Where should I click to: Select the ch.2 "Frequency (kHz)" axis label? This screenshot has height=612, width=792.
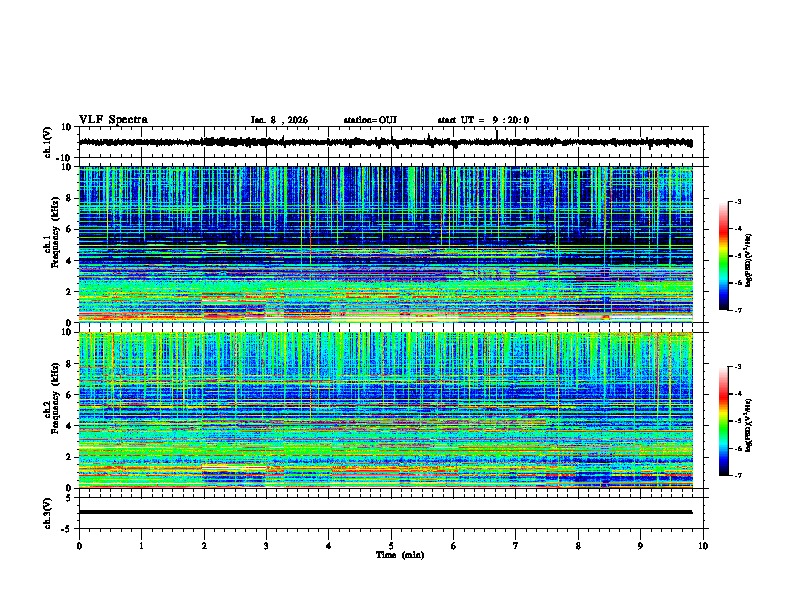click(55, 398)
